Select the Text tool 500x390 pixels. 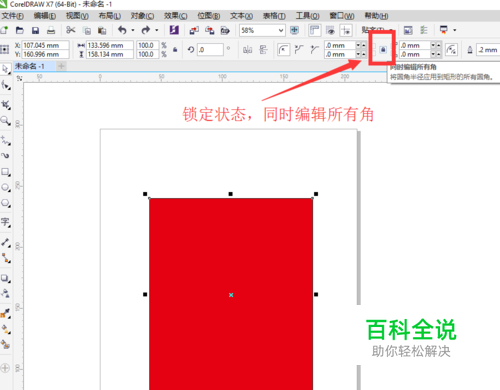(6, 222)
